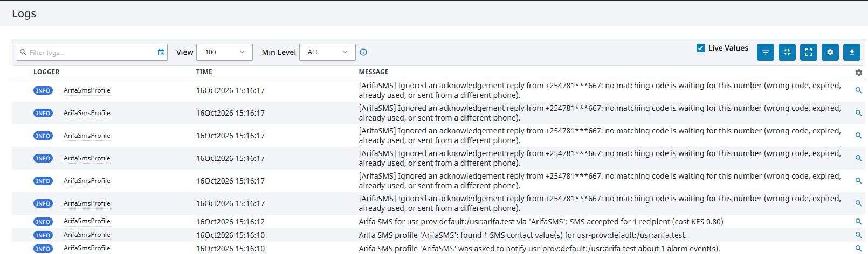Click INFO badge on 'was asked to notify' row
The image size is (868, 254).
pos(43,249)
